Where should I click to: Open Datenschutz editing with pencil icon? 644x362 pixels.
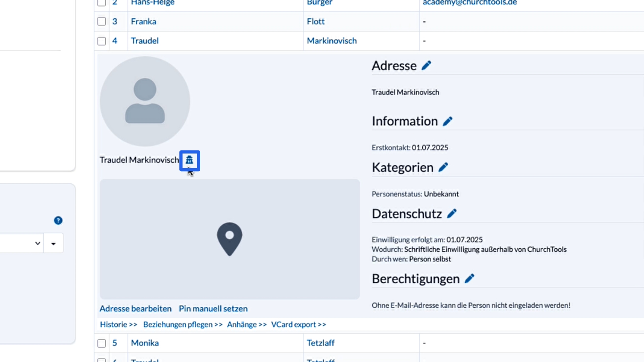pyautogui.click(x=452, y=214)
